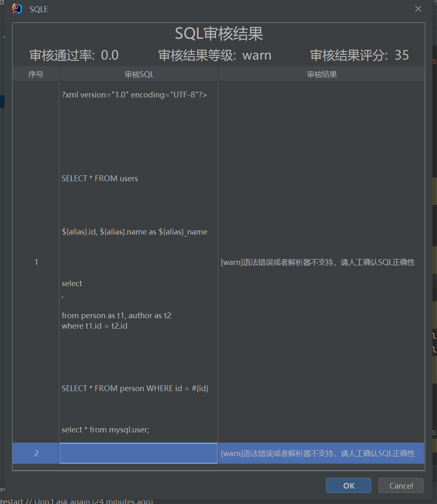This screenshot has height=504, width=437.
Task: Select the select * from mysql.user statement
Action: pyautogui.click(x=105, y=429)
